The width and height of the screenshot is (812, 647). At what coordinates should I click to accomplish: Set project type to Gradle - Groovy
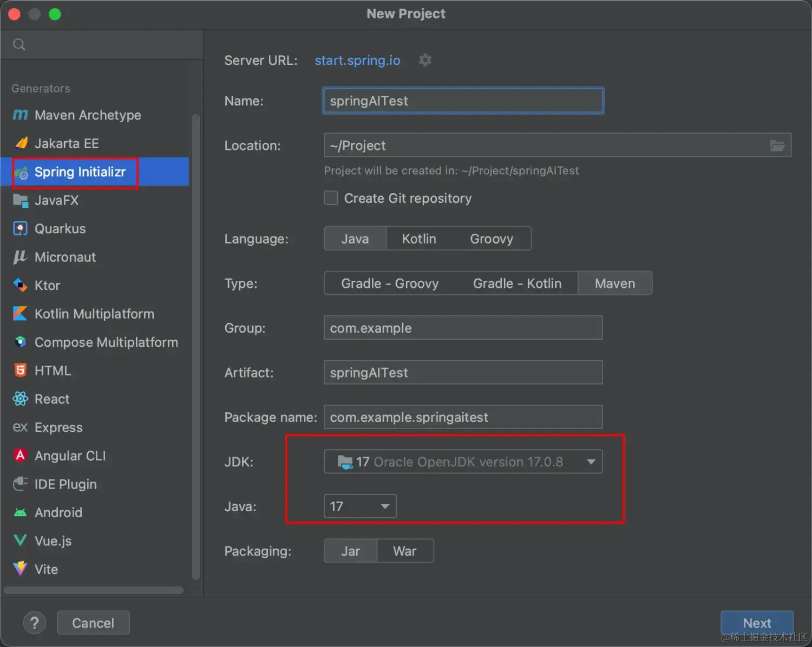tap(390, 283)
